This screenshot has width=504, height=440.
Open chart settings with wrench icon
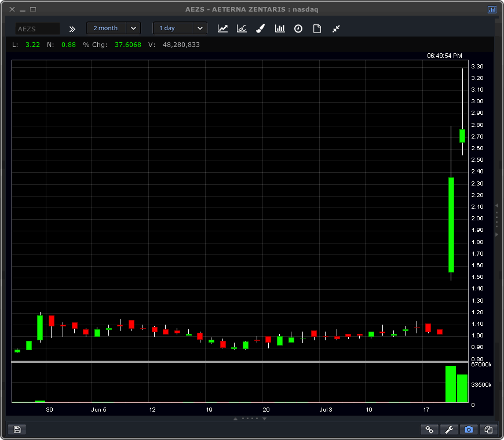coord(449,430)
